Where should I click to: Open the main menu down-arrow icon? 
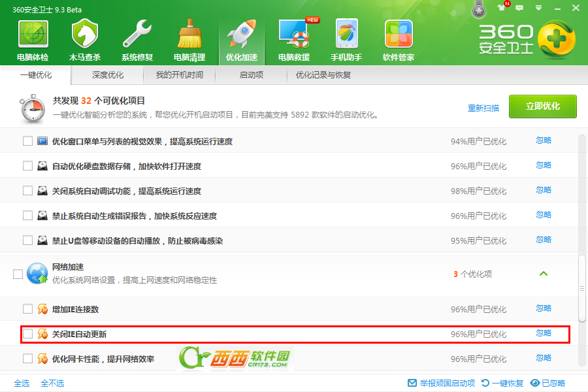pos(538,8)
